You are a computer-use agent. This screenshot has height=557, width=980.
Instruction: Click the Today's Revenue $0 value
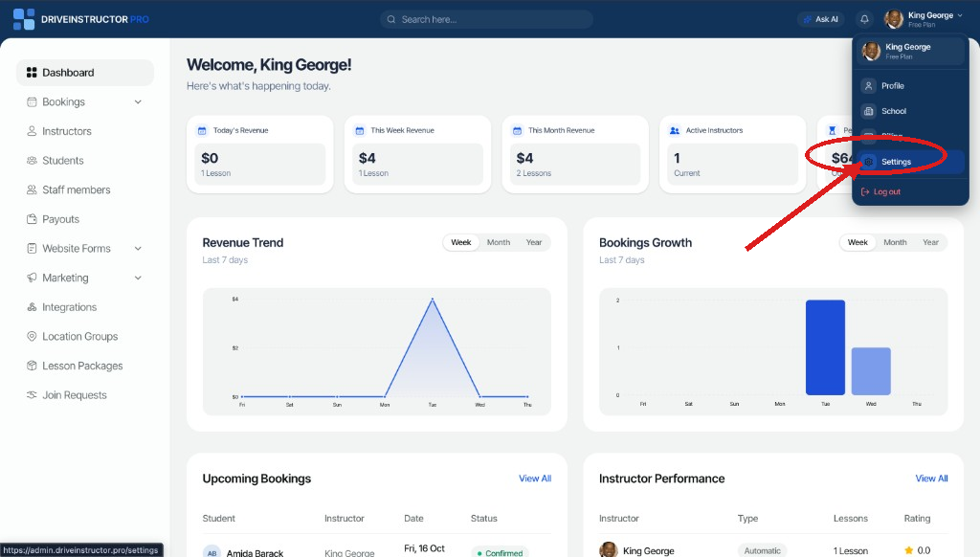(x=210, y=158)
